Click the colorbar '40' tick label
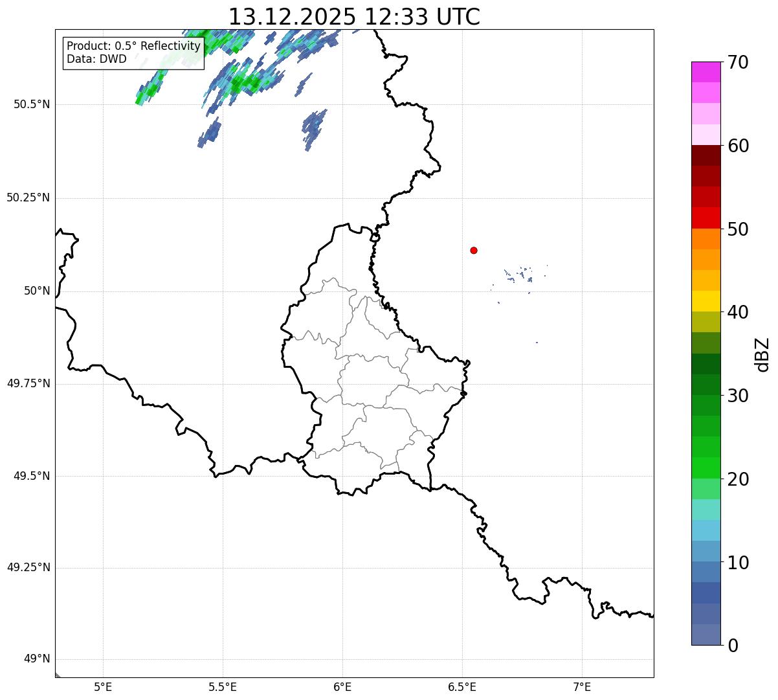Viewport: 778px width, 700px height. (738, 312)
